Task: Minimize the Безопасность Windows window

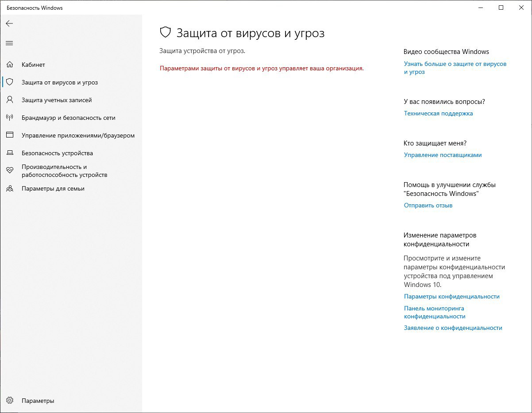Action: tap(481, 8)
